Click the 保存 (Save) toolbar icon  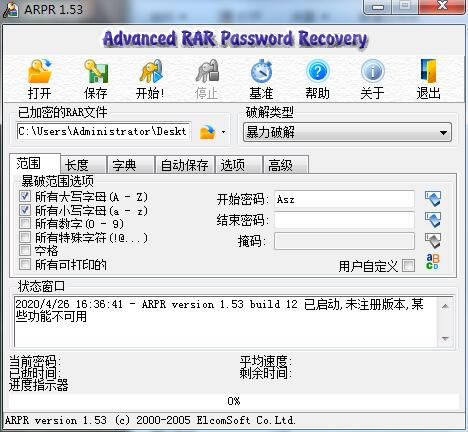(x=96, y=71)
